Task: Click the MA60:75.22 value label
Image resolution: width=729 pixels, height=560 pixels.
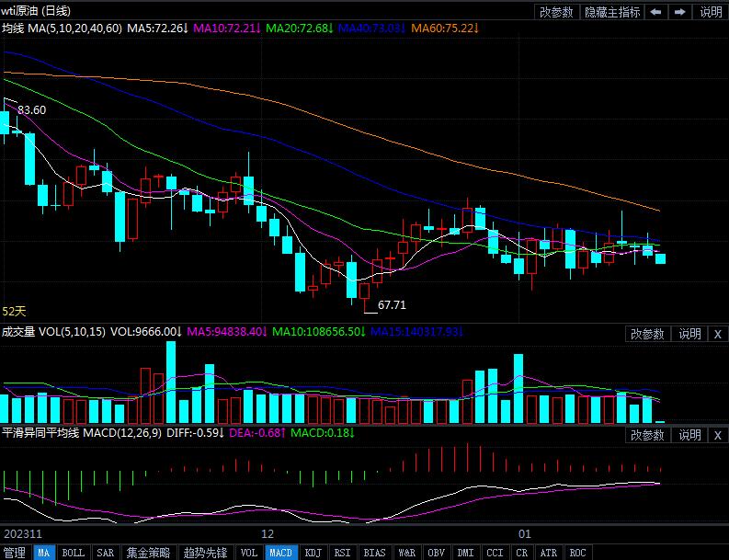Action: (x=445, y=29)
